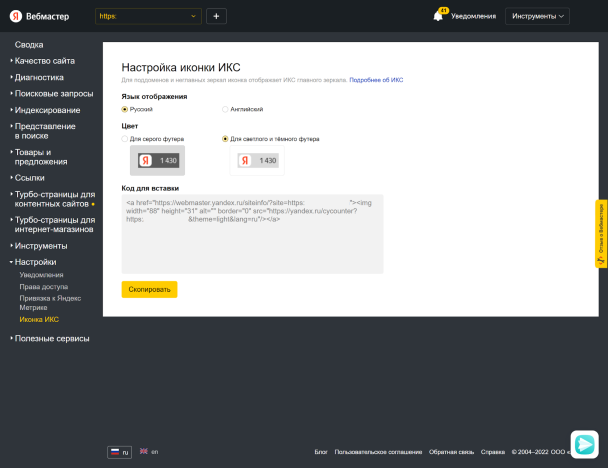Click the Russian flag language icon
Image resolution: width=608 pixels, height=468 pixels.
(115, 452)
